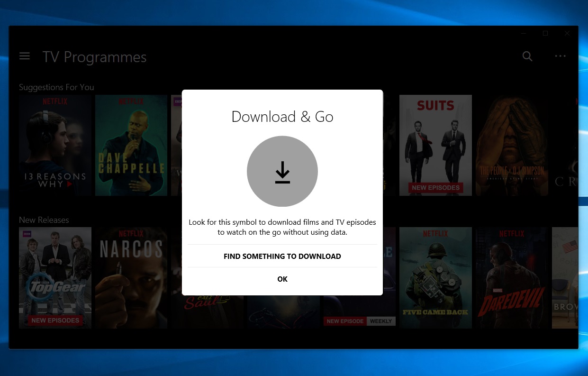Open the Narcos thumbnail
The height and width of the screenshot is (376, 588).
131,278
